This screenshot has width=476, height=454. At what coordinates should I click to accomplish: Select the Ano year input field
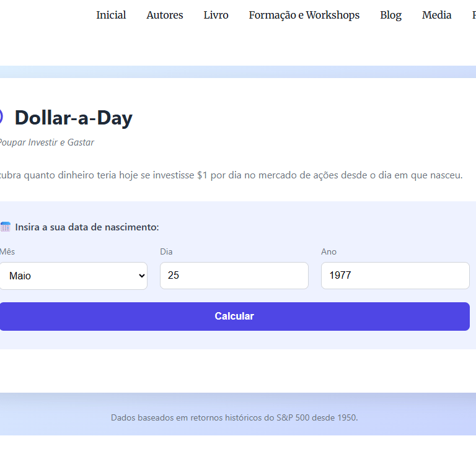[x=395, y=276]
